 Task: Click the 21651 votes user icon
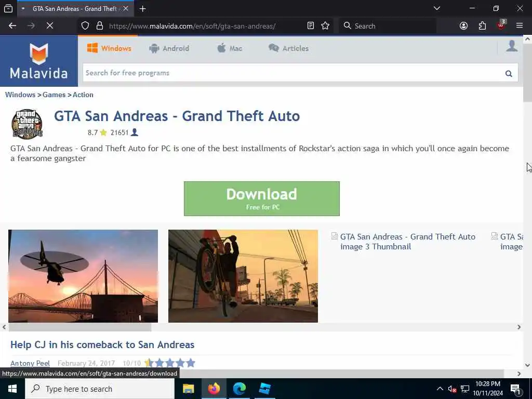135,132
